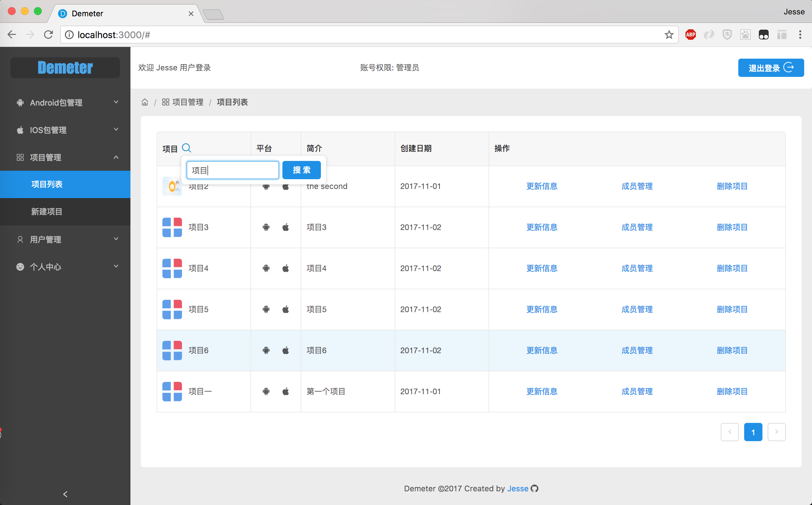Open 成员管理 for 项目一

coord(637,391)
